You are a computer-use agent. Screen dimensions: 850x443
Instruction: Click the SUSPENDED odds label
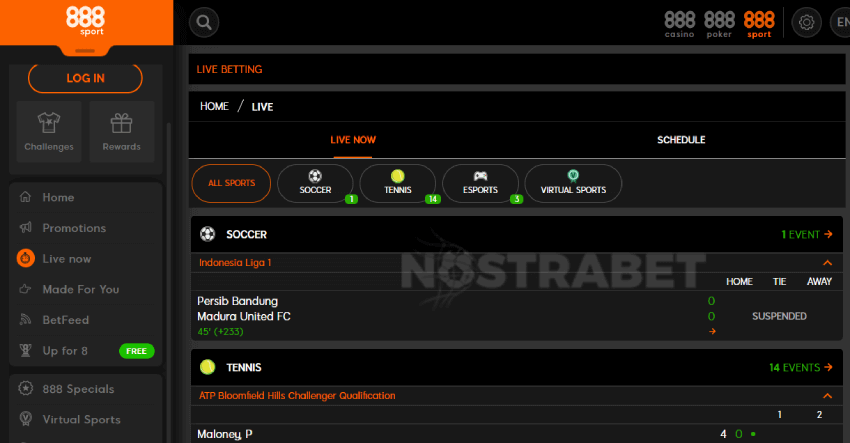(779, 316)
